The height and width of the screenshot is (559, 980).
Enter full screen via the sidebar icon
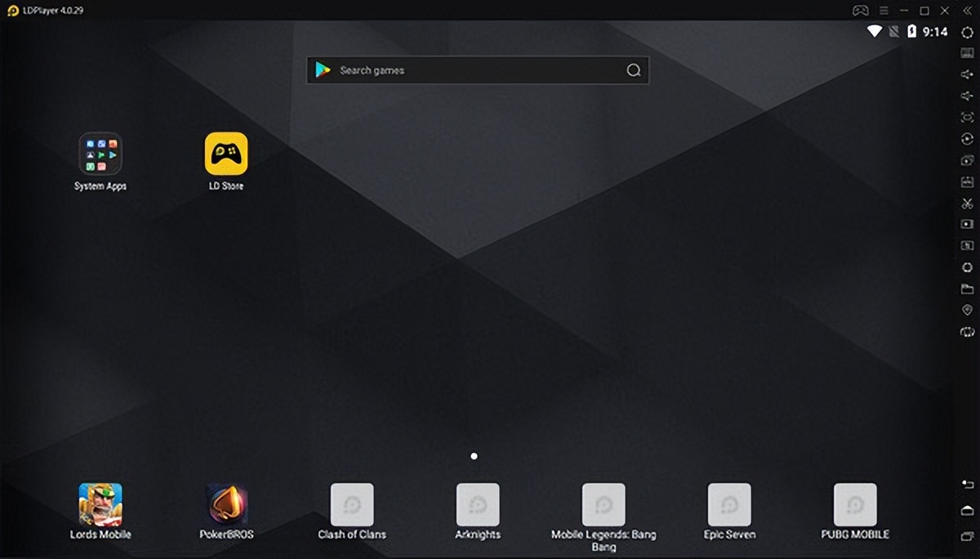click(967, 118)
